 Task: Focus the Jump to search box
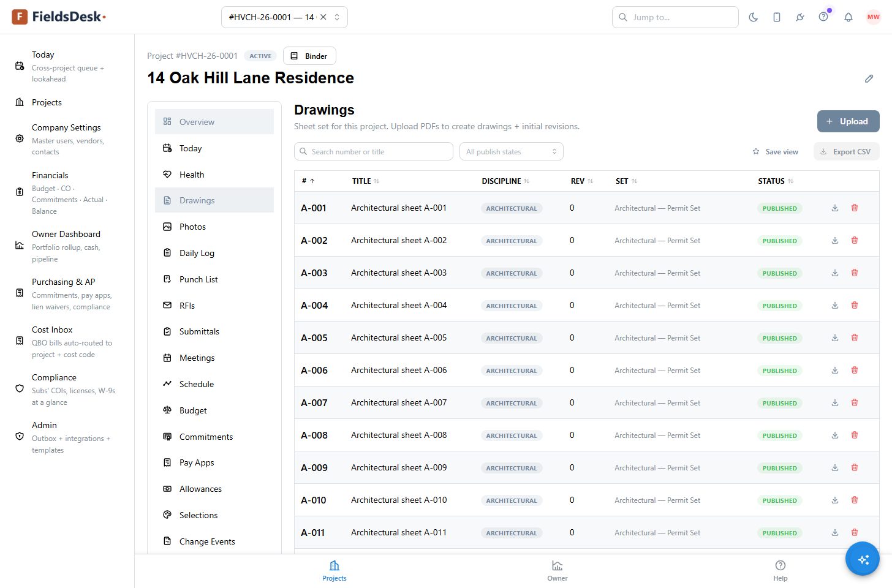[675, 17]
